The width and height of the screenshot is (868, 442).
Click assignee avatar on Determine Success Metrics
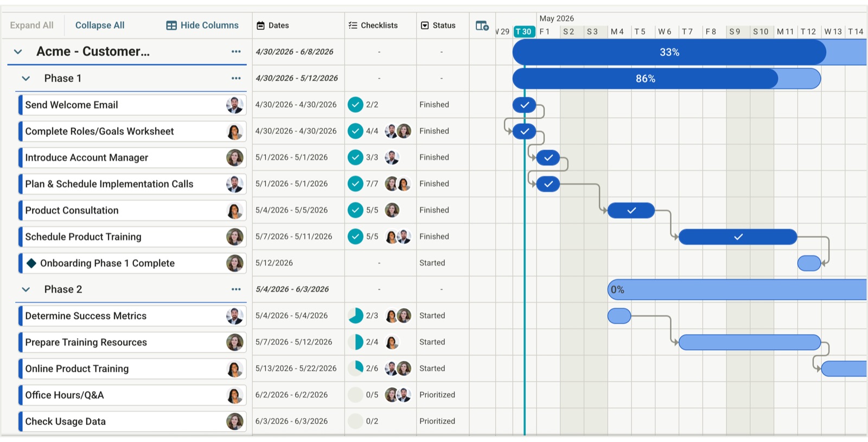pyautogui.click(x=234, y=316)
